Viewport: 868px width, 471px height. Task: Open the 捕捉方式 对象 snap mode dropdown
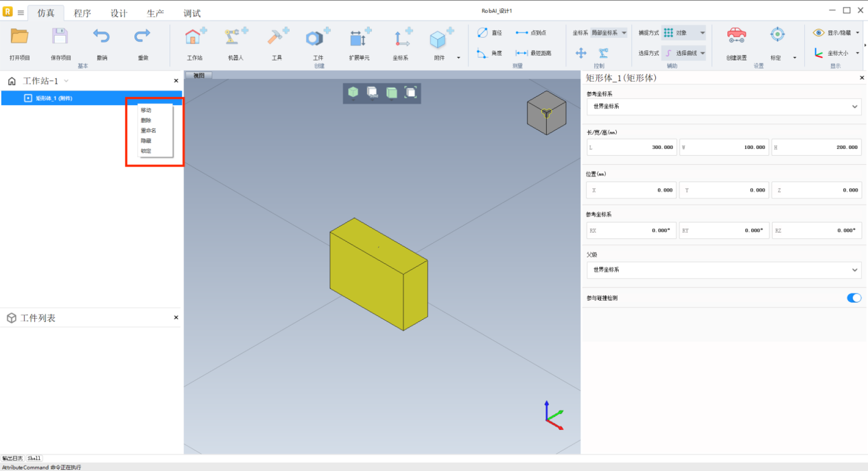coord(684,33)
